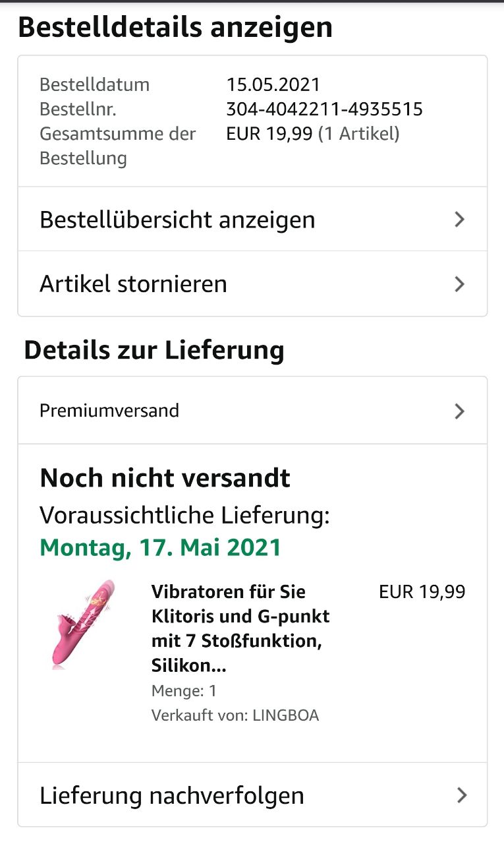Click the Bestelldetails anzeigen heading
The height and width of the screenshot is (844, 504).
coord(175,28)
